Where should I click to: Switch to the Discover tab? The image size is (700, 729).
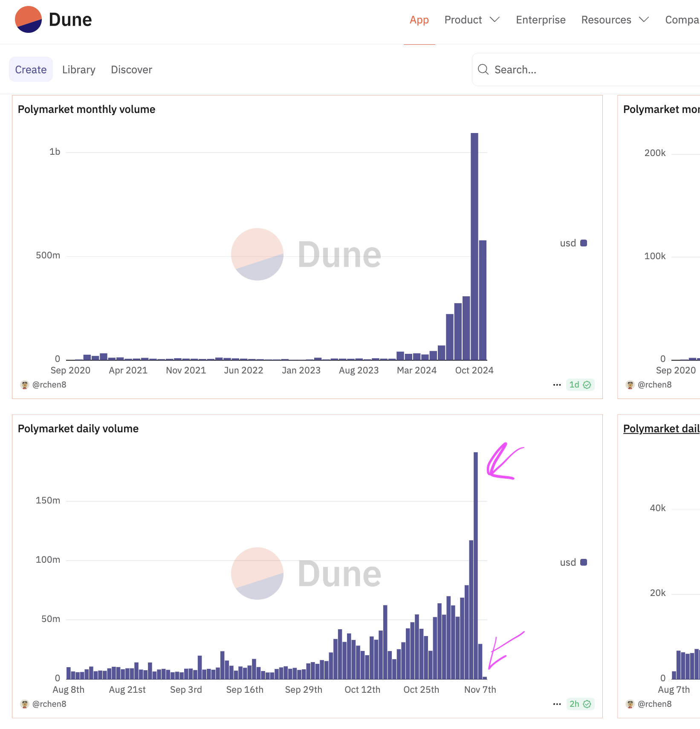[131, 69]
